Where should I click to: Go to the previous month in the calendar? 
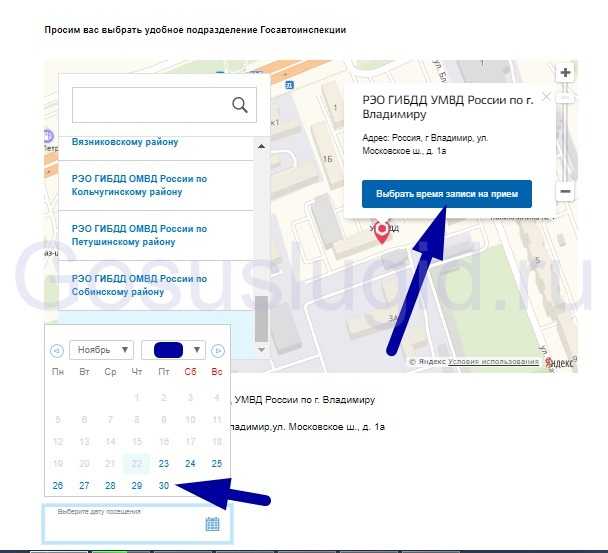pos(56,350)
